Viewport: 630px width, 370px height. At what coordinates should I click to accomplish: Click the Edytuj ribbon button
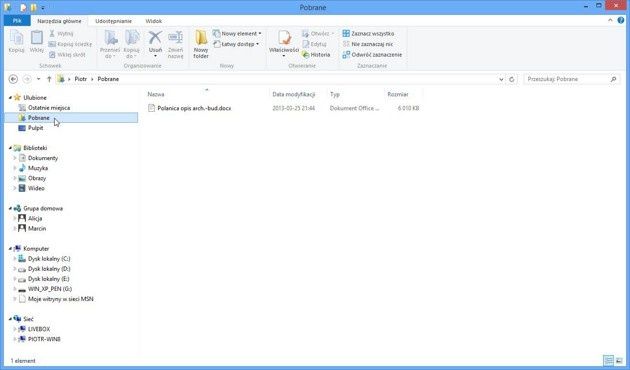tap(315, 44)
